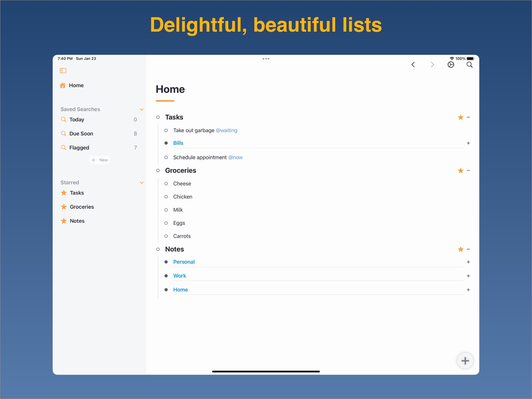Unstar the Groceries list heading

[x=461, y=170]
